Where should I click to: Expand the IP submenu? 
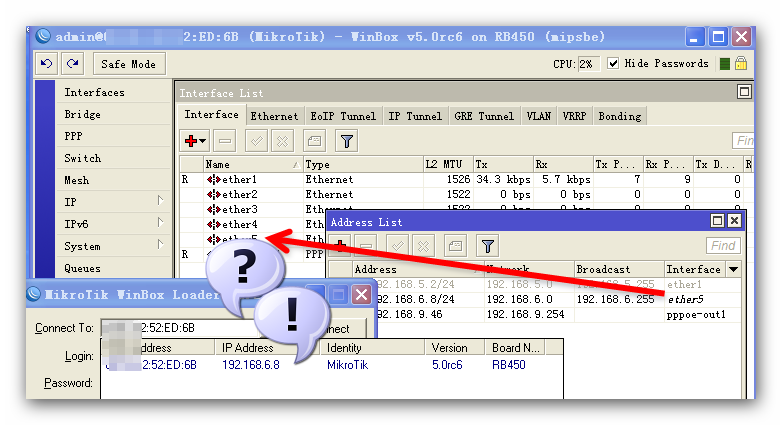[113, 202]
